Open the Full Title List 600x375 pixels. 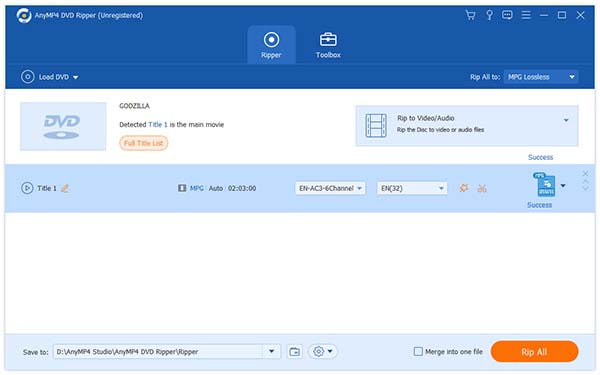(x=143, y=143)
